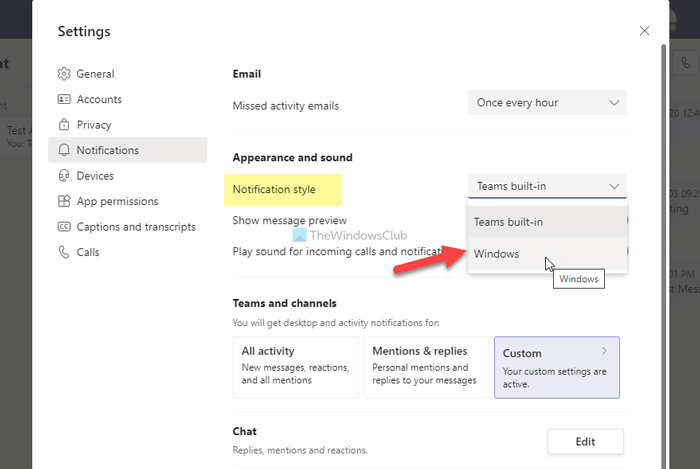This screenshot has width=700, height=469.
Task: Click Teams and channels heading
Action: (x=284, y=303)
